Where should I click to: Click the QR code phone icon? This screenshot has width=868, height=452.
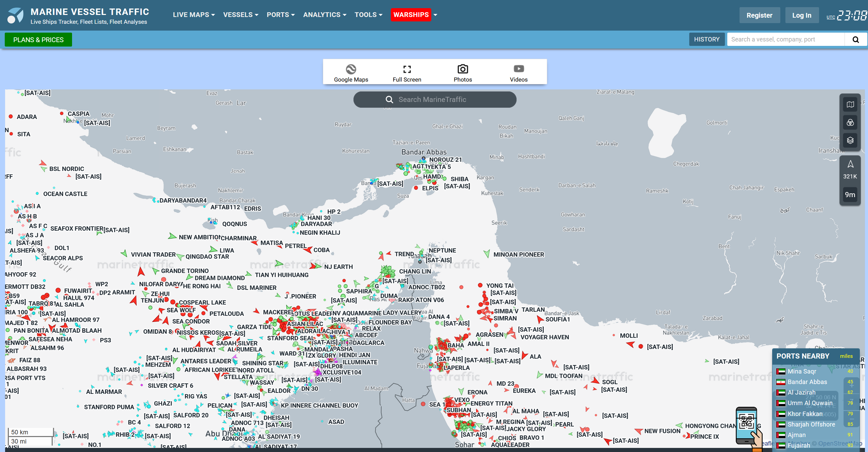pos(747,425)
